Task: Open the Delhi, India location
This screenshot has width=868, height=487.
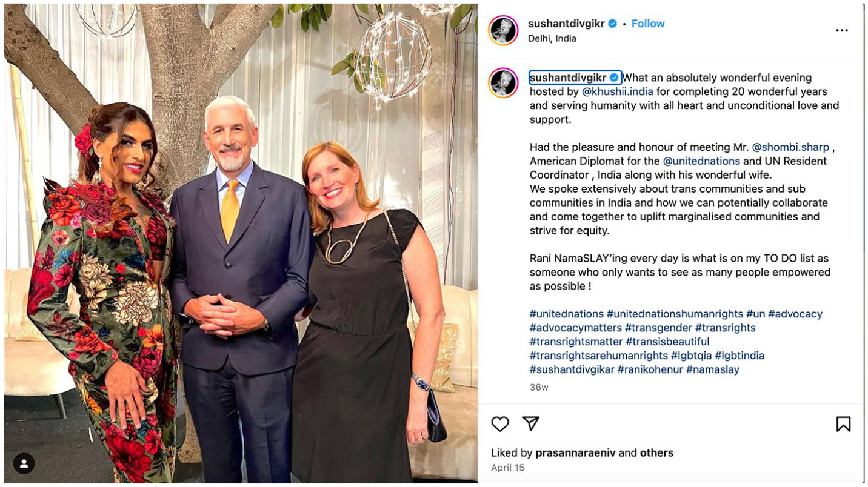Action: tap(552, 38)
